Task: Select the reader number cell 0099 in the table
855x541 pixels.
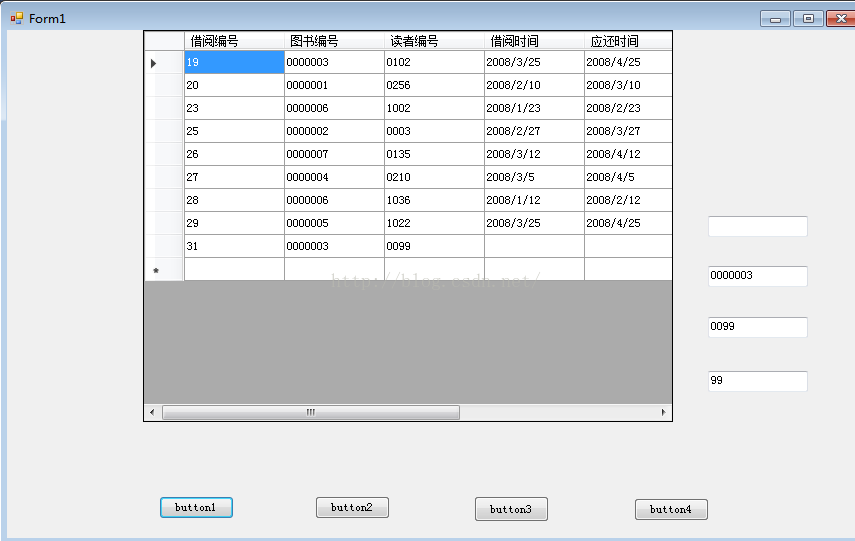Action: pyautogui.click(x=435, y=246)
